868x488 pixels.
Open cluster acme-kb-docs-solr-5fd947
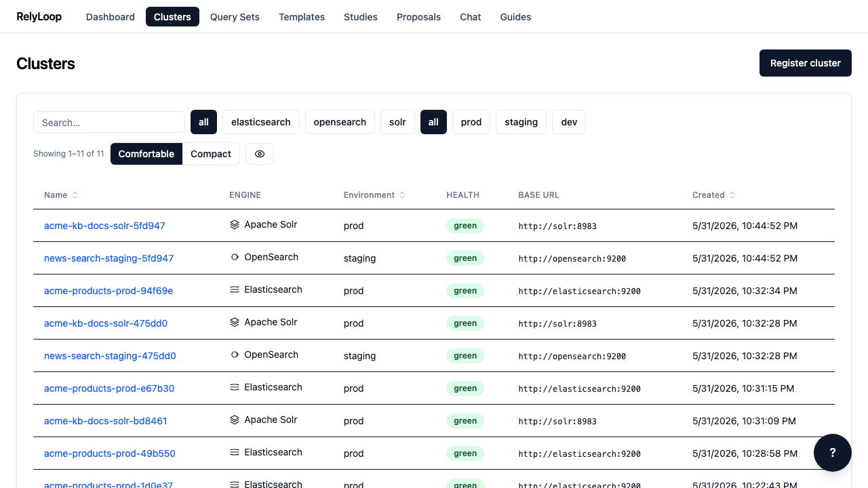tap(104, 226)
